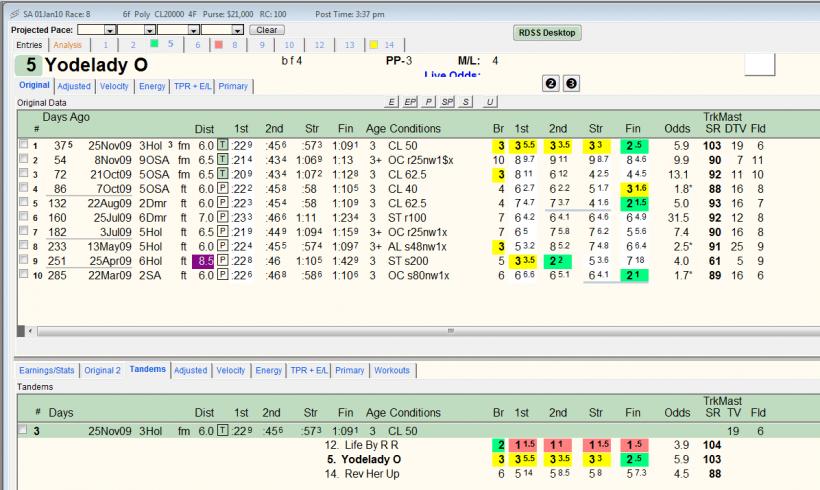The width and height of the screenshot is (820, 490).
Task: Click the white box beside the M/L odds
Action: coord(759,64)
